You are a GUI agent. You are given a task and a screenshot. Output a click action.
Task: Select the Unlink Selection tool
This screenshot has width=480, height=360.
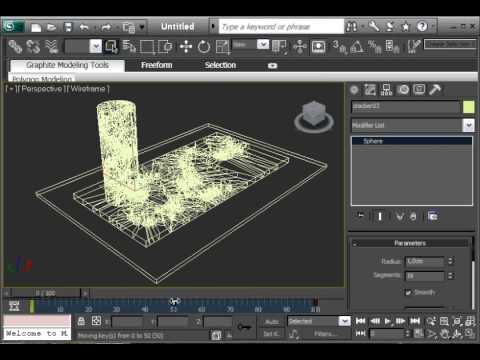click(x=33, y=47)
